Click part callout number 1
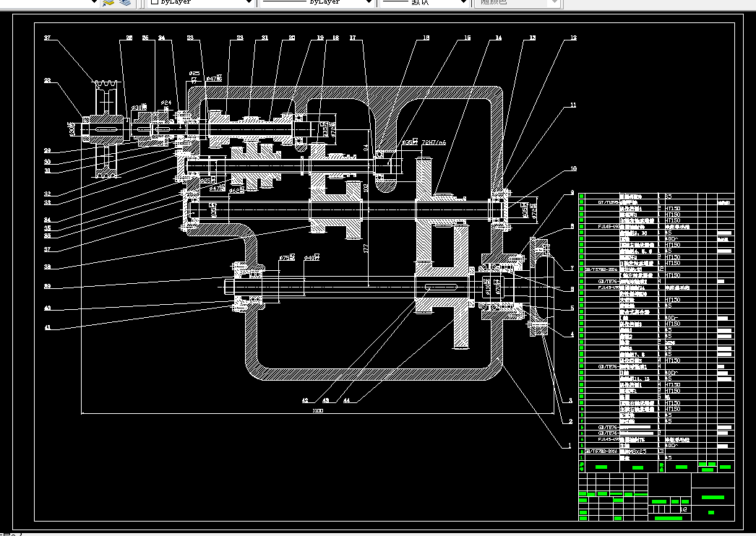 (570, 446)
